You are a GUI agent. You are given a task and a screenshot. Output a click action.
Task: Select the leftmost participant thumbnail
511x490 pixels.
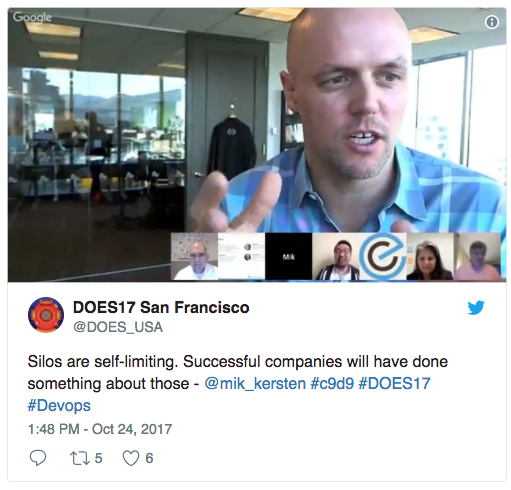(x=195, y=256)
